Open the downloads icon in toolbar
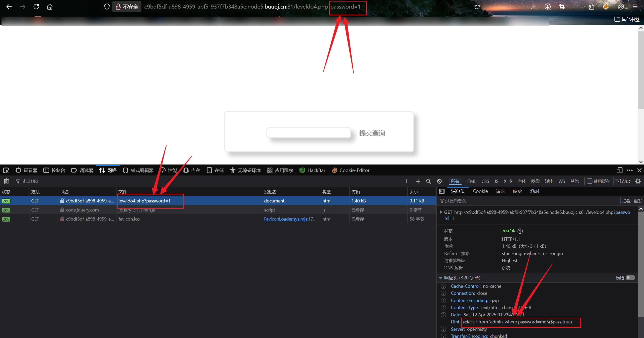 pos(534,7)
